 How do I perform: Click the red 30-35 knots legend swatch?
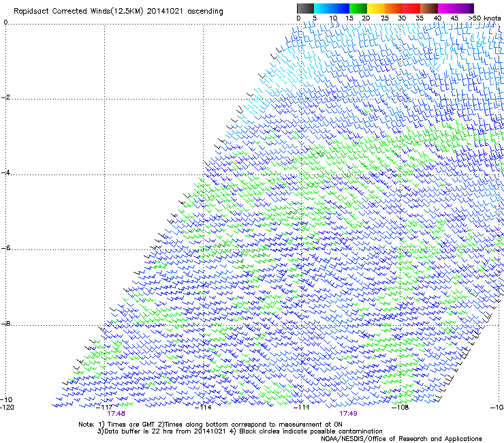411,8
